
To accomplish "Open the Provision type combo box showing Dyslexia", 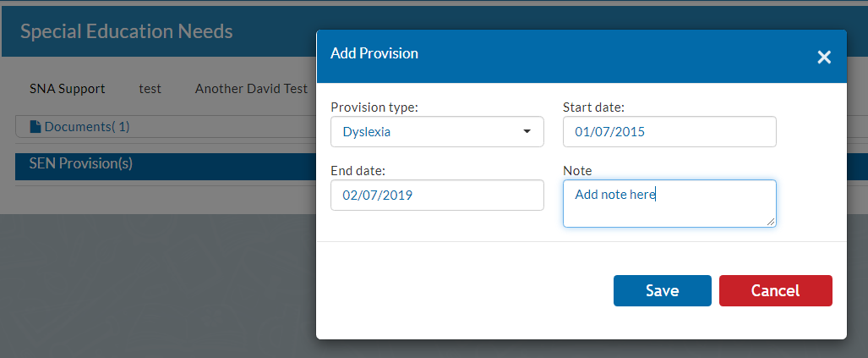I will pyautogui.click(x=437, y=132).
